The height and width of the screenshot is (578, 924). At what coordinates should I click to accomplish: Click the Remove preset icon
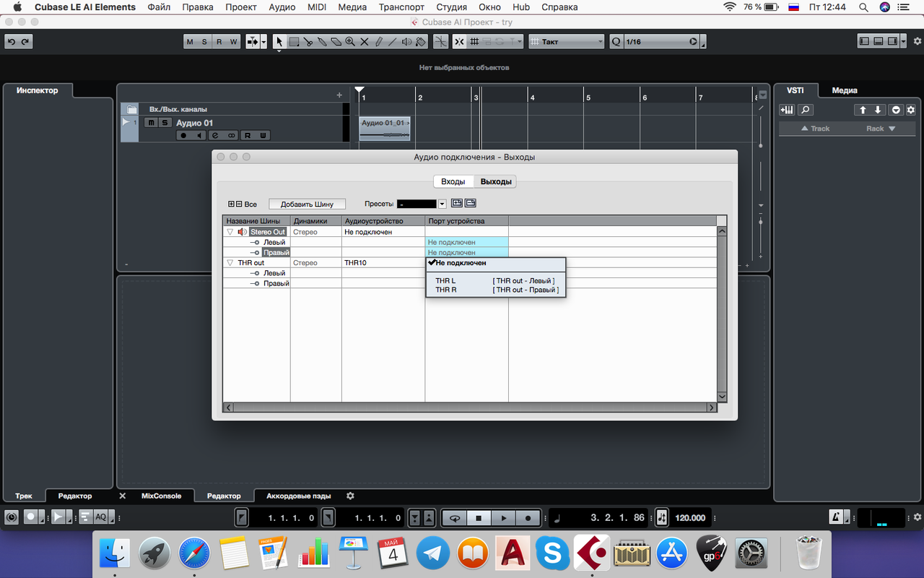(x=470, y=204)
